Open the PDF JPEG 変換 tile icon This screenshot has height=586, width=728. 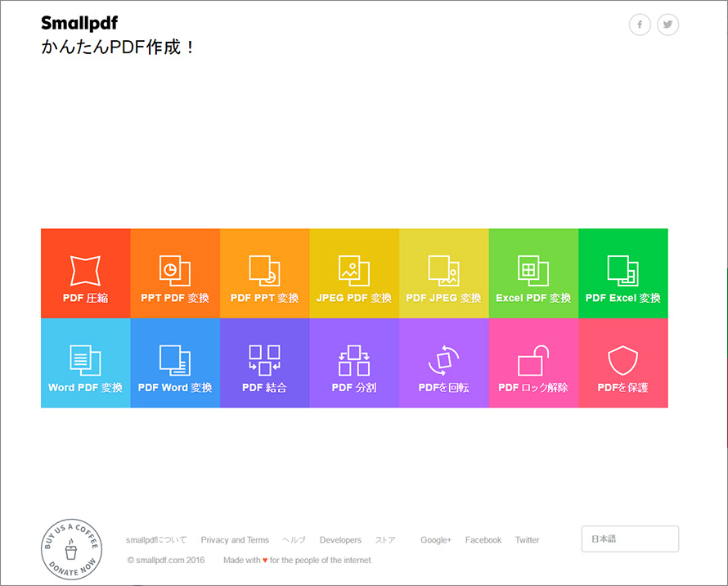point(443,270)
